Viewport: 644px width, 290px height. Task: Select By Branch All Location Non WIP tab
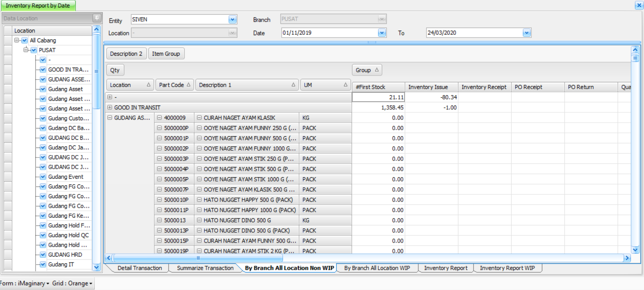[289, 268]
